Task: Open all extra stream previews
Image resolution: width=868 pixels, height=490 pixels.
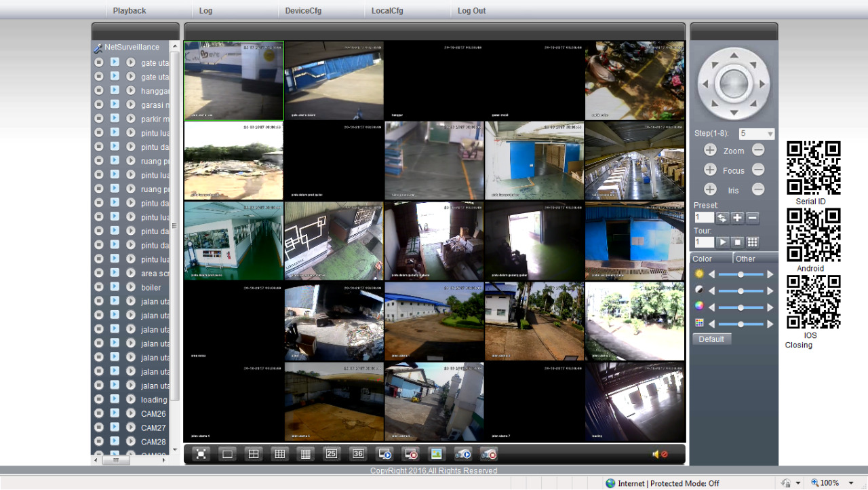Action: (464, 453)
